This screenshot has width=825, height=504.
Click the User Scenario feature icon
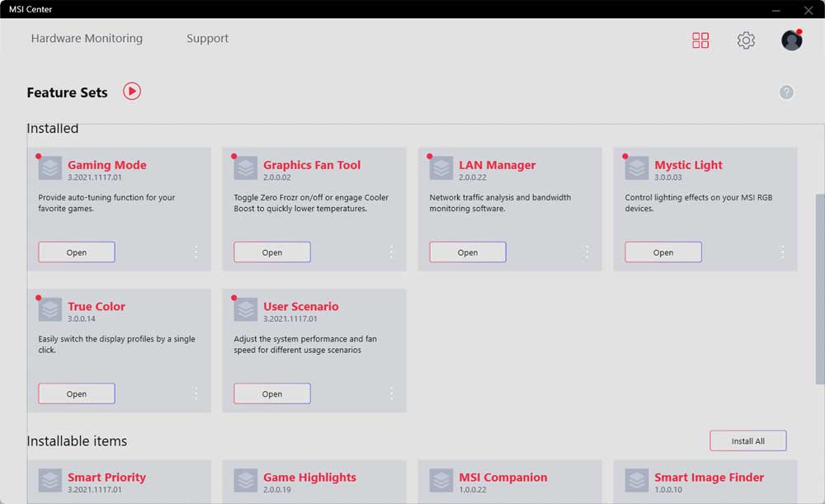coord(246,310)
